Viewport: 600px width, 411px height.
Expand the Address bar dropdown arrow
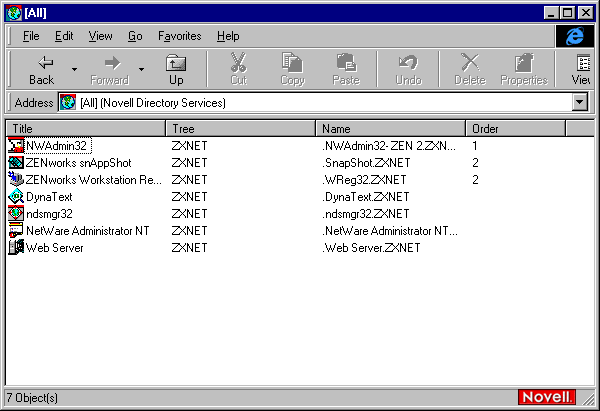click(x=580, y=103)
